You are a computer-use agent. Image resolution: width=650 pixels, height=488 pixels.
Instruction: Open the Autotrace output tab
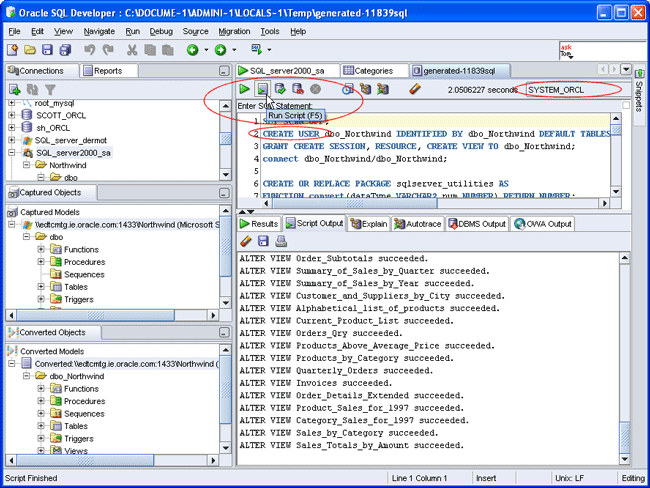click(418, 224)
